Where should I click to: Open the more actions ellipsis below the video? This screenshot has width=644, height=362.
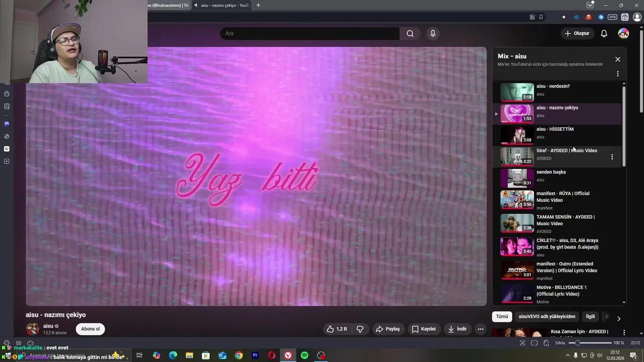480,329
